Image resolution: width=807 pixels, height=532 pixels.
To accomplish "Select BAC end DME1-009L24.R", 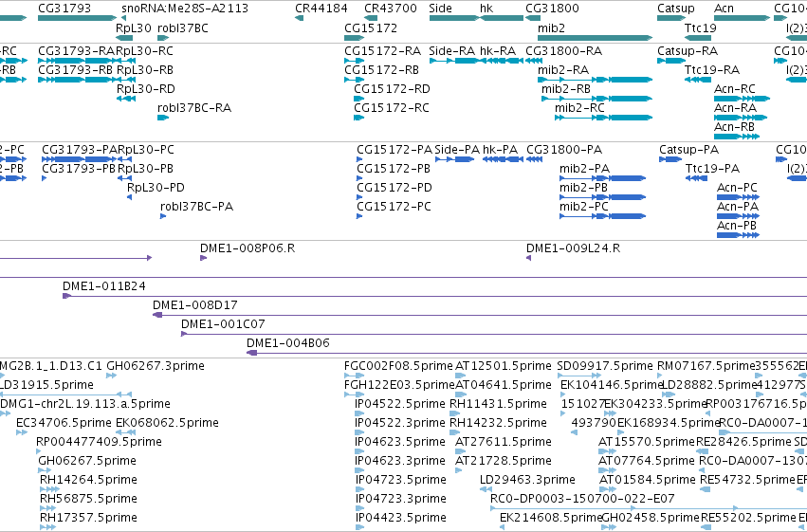I will tap(573, 248).
